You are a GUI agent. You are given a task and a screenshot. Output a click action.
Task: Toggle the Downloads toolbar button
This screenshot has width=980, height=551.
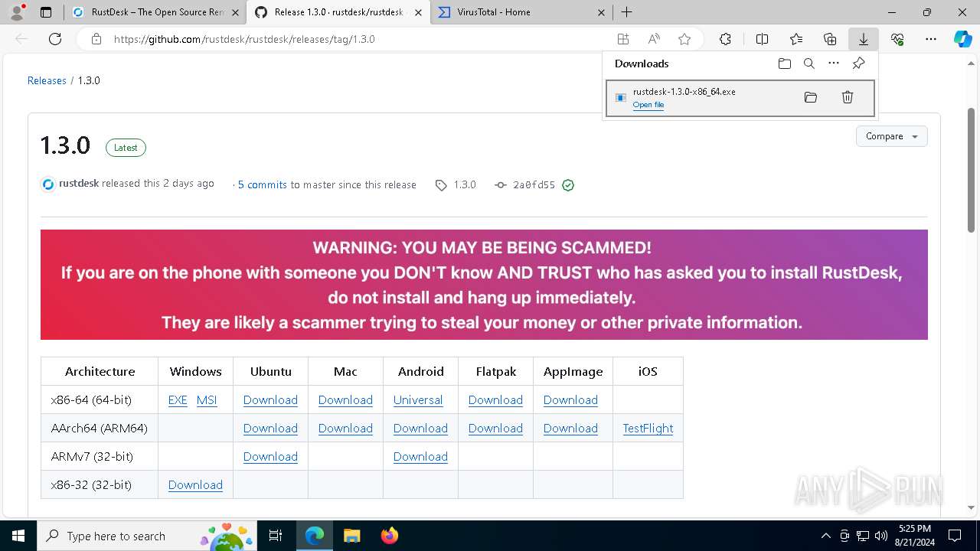coord(863,39)
